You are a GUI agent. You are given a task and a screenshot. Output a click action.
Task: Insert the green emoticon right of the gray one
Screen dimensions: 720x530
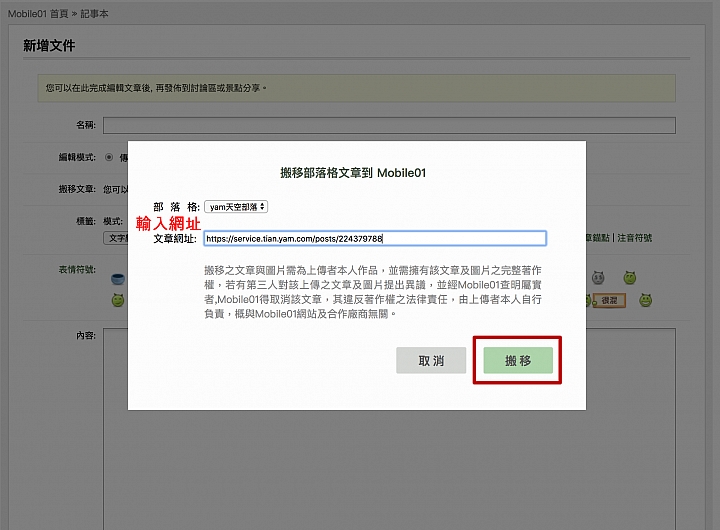point(630,277)
